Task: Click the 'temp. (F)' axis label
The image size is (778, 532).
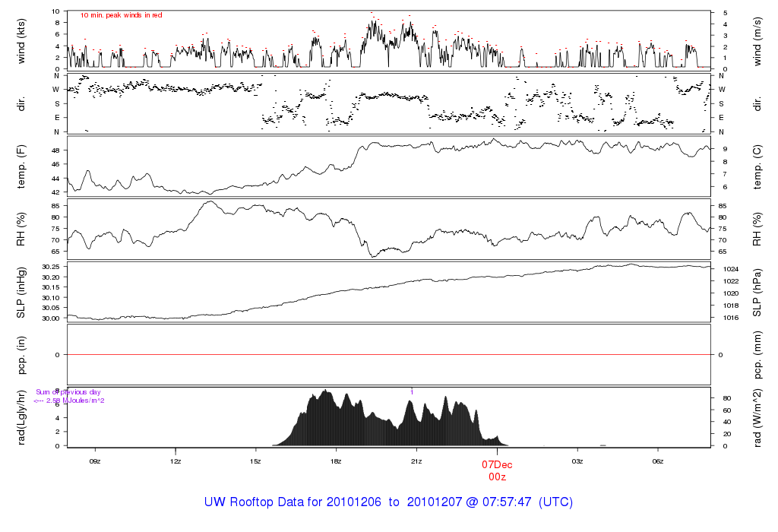Action: point(21,166)
